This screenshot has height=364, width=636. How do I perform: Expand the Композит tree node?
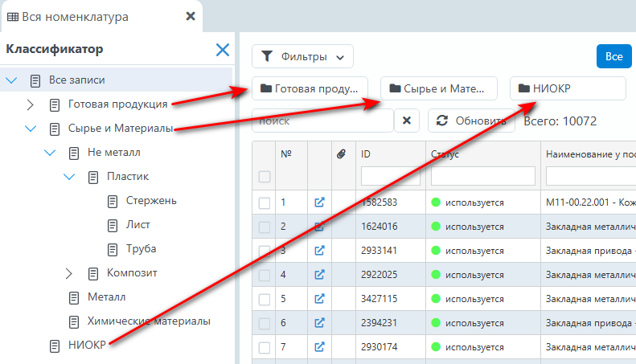point(70,273)
